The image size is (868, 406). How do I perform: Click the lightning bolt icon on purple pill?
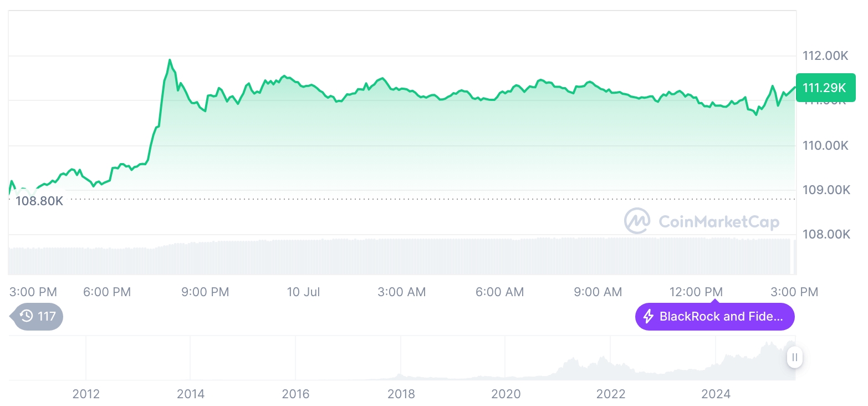point(648,317)
